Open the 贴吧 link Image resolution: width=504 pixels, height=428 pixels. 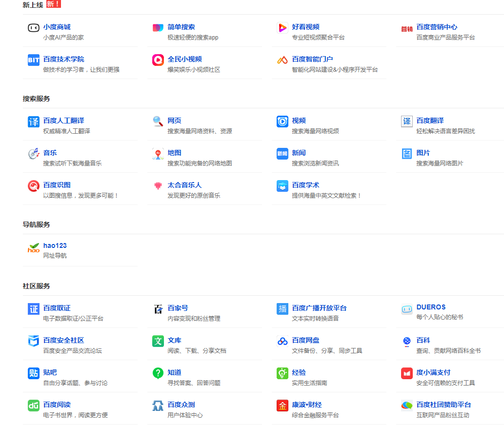[x=50, y=372]
